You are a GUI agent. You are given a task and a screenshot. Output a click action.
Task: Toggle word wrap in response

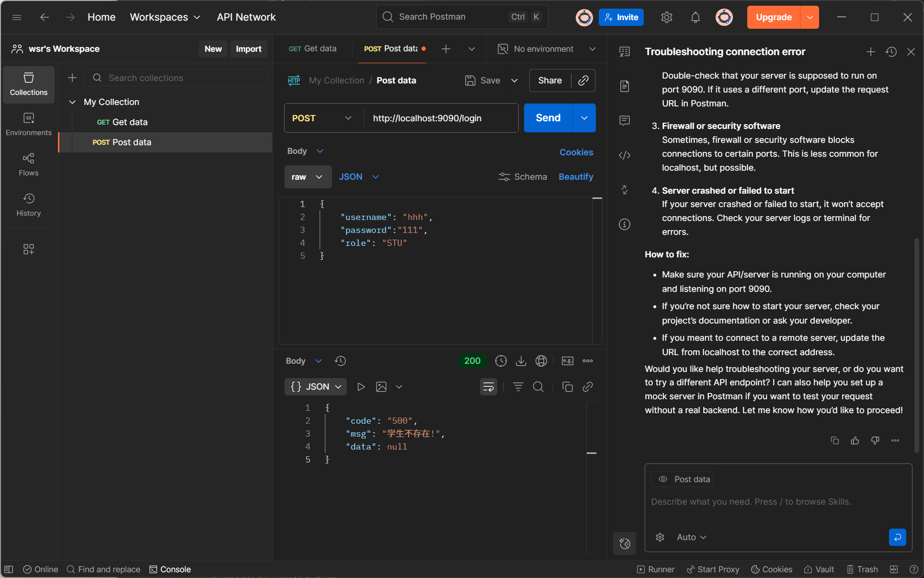(489, 387)
